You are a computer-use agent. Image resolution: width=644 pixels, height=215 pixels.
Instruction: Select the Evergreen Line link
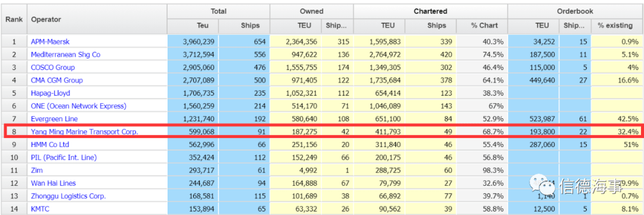(54, 119)
